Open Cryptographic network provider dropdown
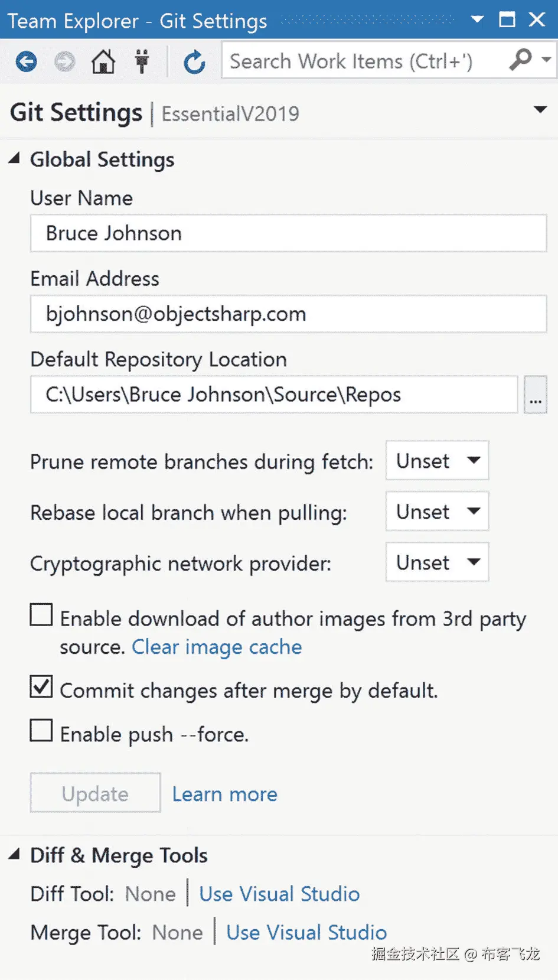Image resolution: width=558 pixels, height=980 pixels. (x=437, y=562)
